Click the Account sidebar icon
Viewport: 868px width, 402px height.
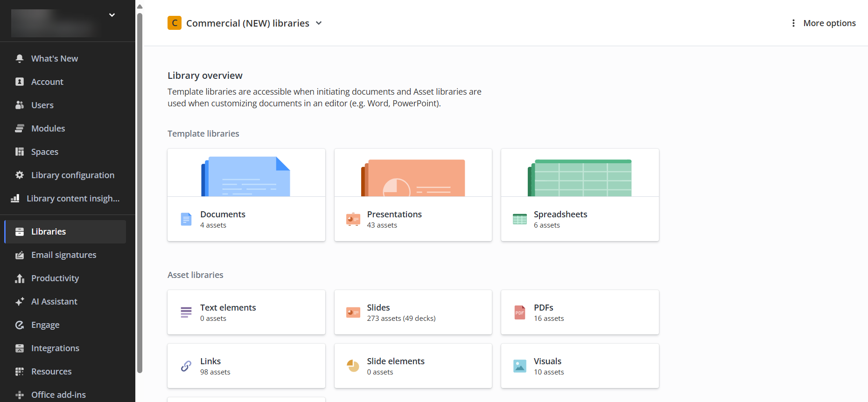(20, 82)
